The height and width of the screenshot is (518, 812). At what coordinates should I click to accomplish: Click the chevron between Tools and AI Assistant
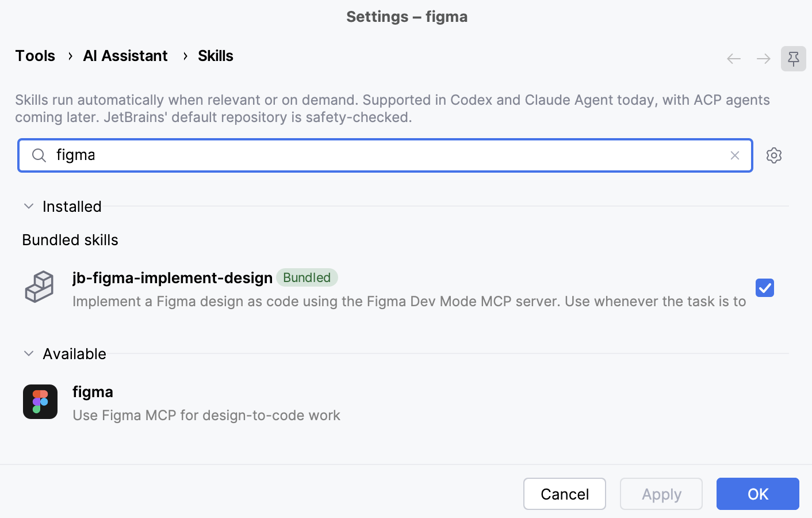[x=70, y=56]
